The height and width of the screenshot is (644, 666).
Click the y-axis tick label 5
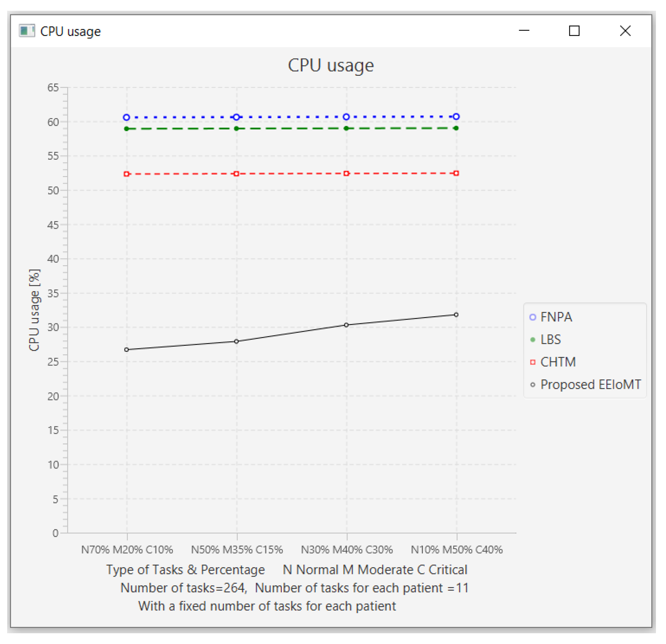56,499
